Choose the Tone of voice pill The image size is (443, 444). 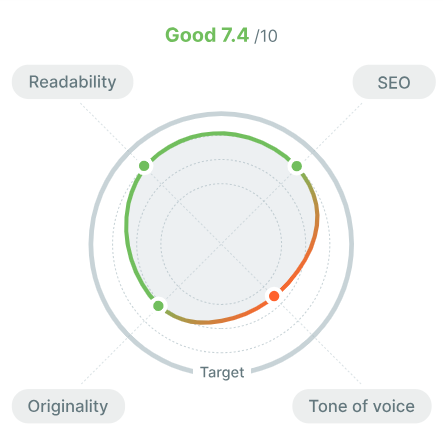click(x=362, y=406)
